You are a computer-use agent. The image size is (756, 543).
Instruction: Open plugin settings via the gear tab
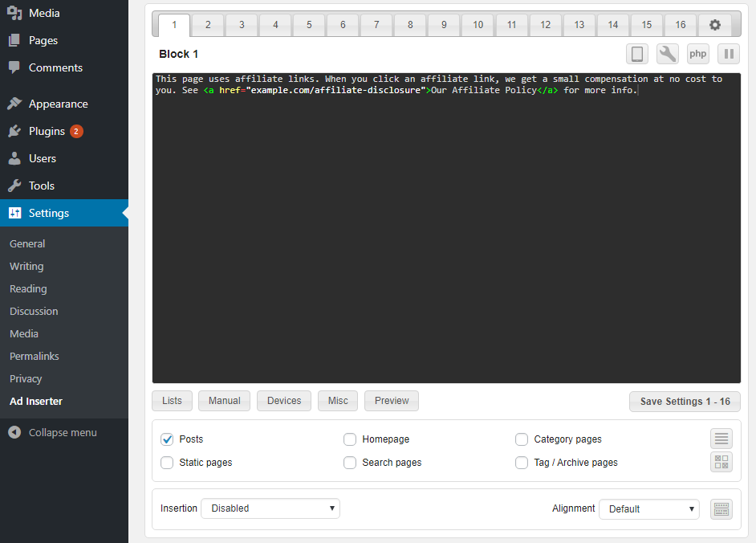point(714,24)
